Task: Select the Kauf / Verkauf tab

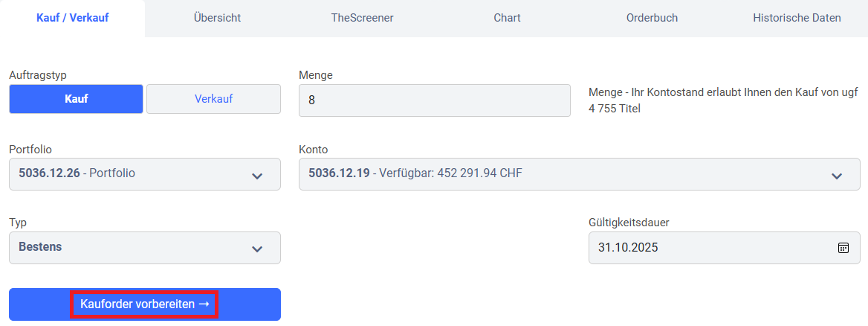Action: coord(73,18)
